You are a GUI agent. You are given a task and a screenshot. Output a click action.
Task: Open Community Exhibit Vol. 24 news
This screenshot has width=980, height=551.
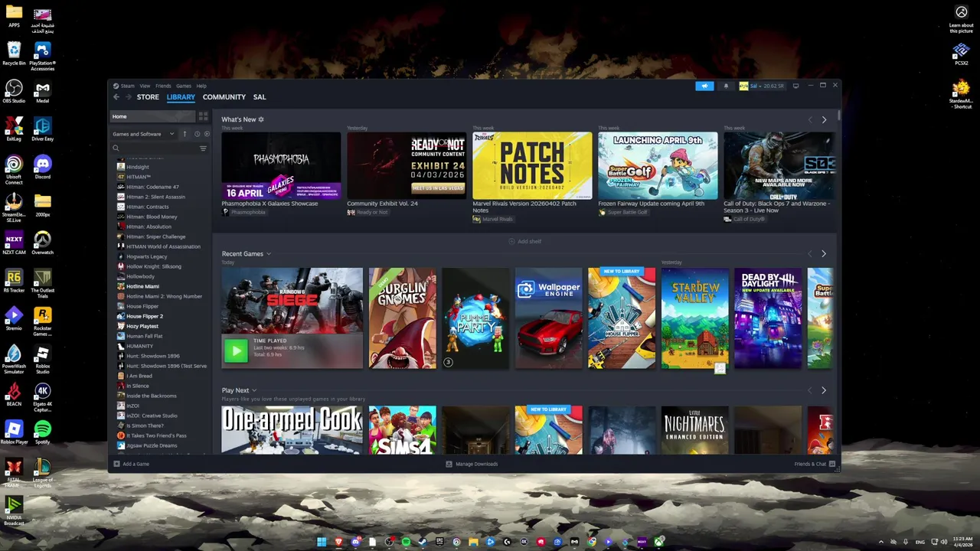coord(407,166)
